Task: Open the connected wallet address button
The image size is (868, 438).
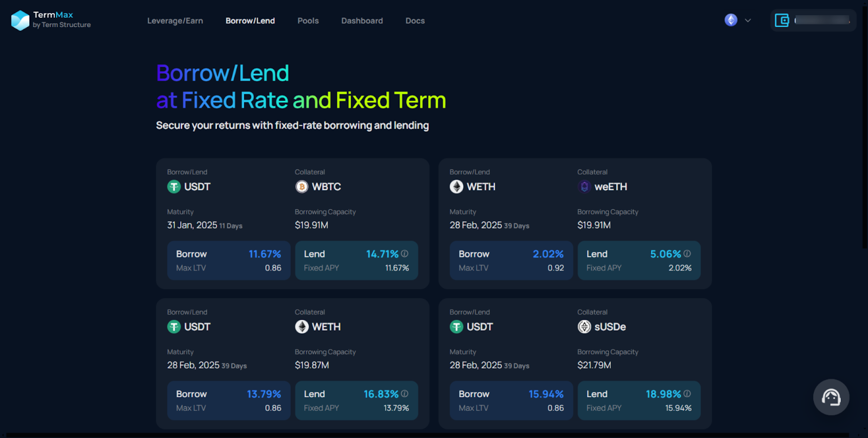Action: coord(813,21)
